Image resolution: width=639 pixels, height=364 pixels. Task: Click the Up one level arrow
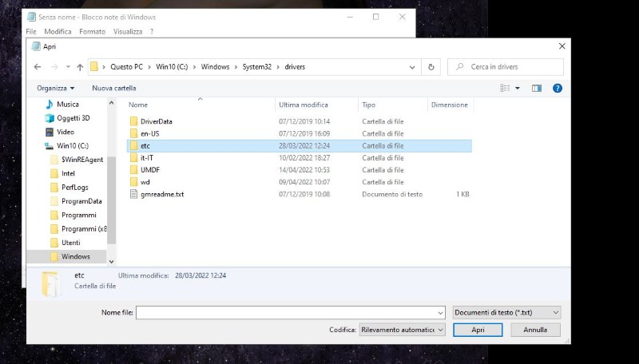point(79,67)
